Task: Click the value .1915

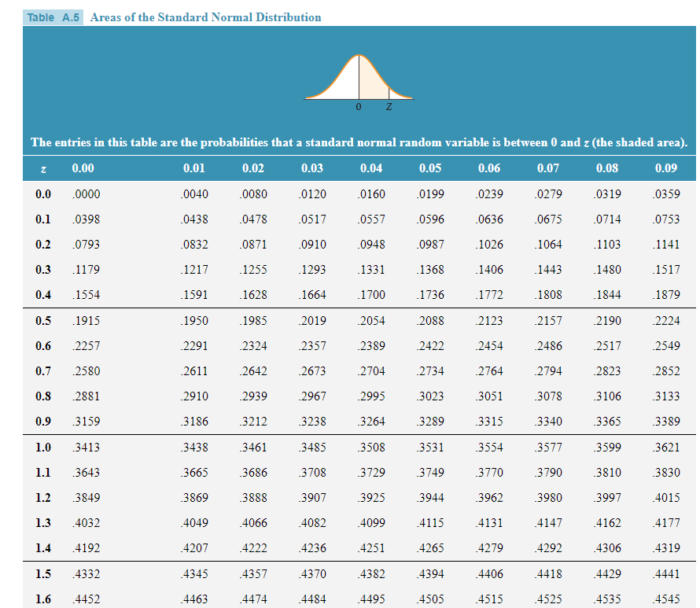Action: (86, 320)
